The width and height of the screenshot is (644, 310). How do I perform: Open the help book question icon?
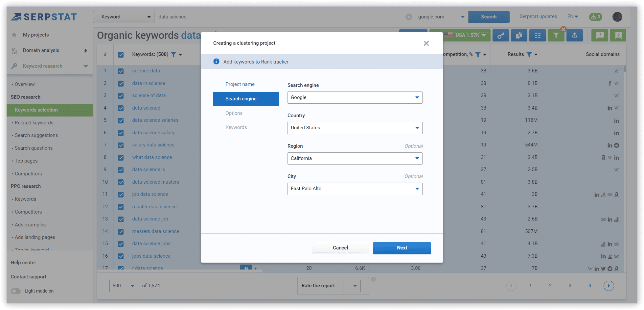pos(618,36)
